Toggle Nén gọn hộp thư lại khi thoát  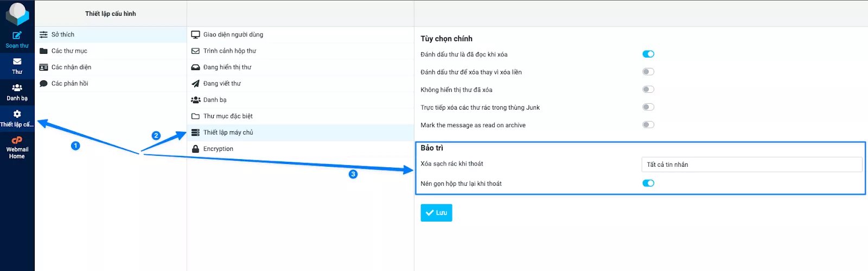point(648,184)
